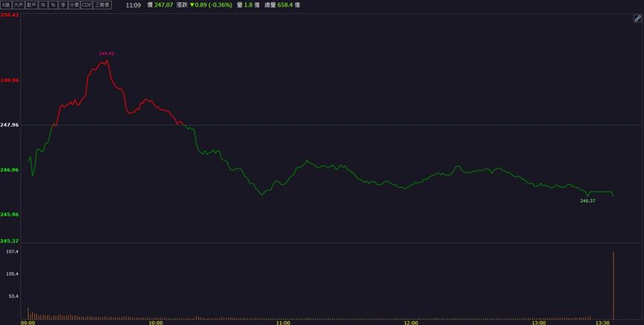Click the 248.96 price axis label
This screenshot has width=644, height=325.
click(x=10, y=81)
